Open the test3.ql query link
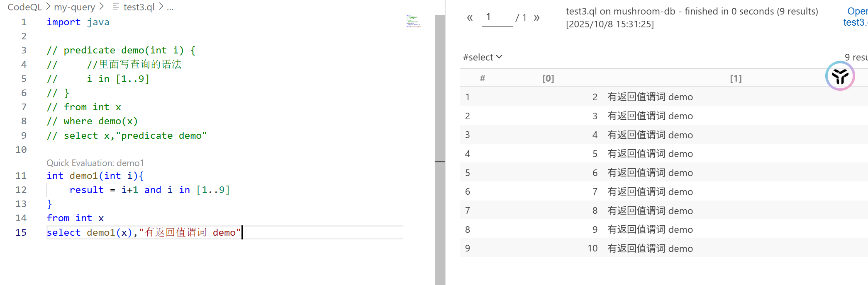The image size is (868, 285). 855,22
